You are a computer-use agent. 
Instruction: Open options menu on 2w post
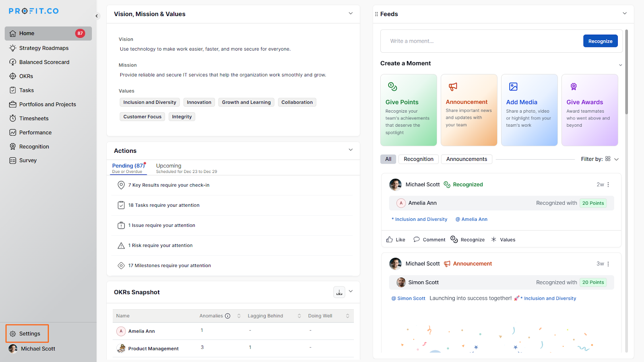click(608, 185)
